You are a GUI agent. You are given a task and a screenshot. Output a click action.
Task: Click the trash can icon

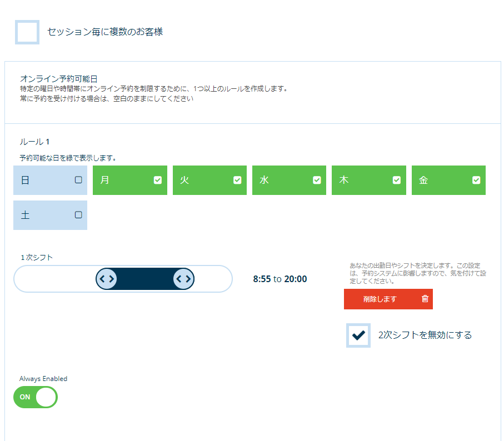[x=425, y=299]
